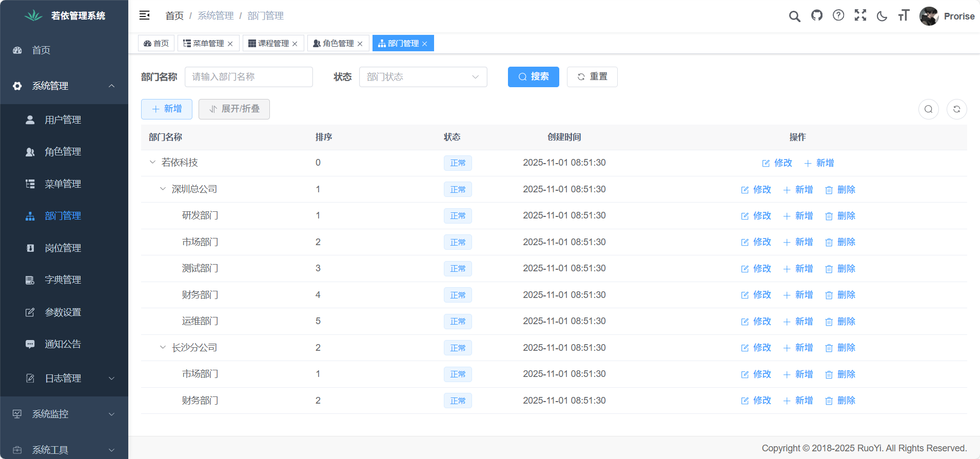The width and height of the screenshot is (980, 459).
Task: Collapse sidebar using hamburger icon
Action: [145, 16]
